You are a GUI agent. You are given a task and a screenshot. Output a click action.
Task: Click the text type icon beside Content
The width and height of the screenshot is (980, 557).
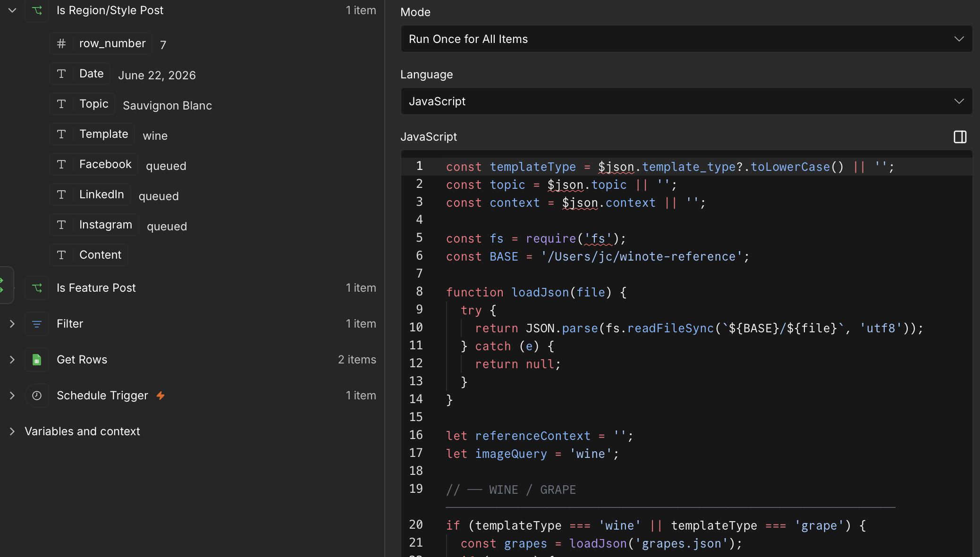[x=61, y=255]
